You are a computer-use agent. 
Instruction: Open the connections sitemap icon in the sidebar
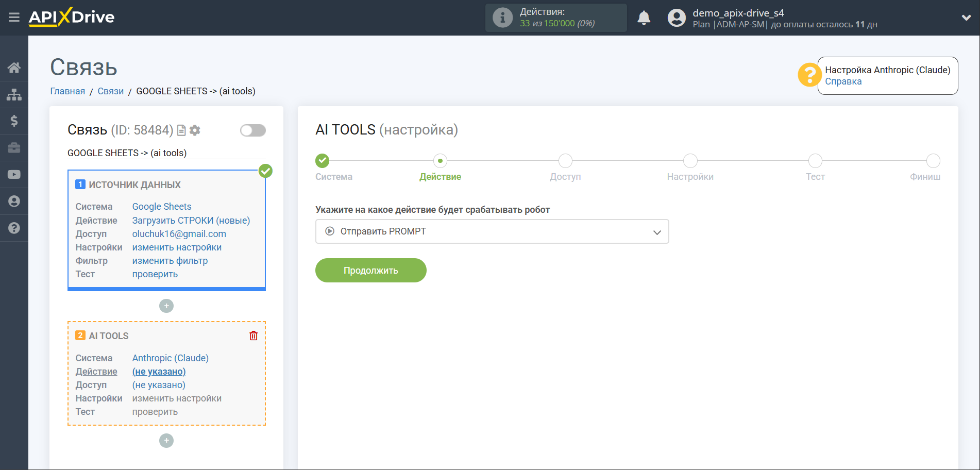point(14,94)
